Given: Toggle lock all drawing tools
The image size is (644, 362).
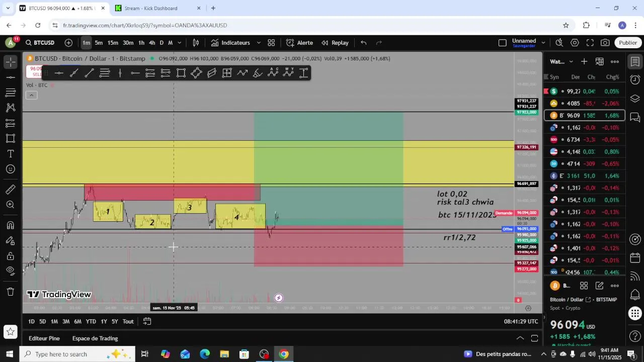Looking at the screenshot, I should 10,256.
